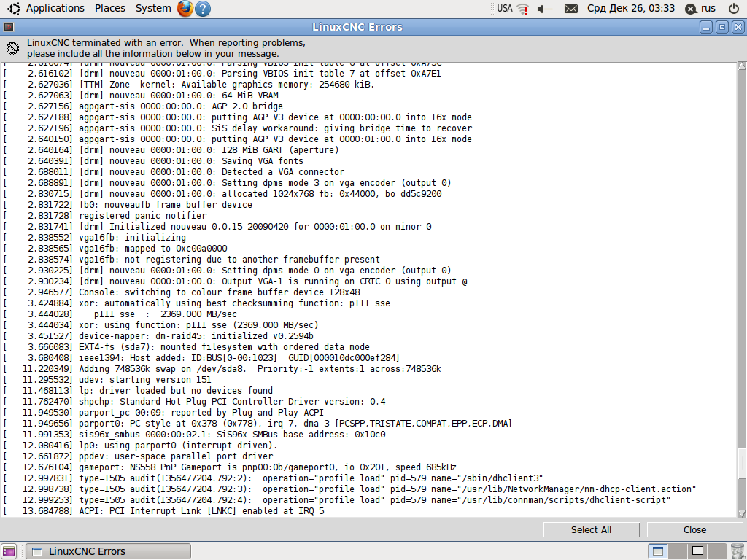Click the "ieee1394: Host added" line
Viewport: 747px width, 560px height.
(x=201, y=358)
